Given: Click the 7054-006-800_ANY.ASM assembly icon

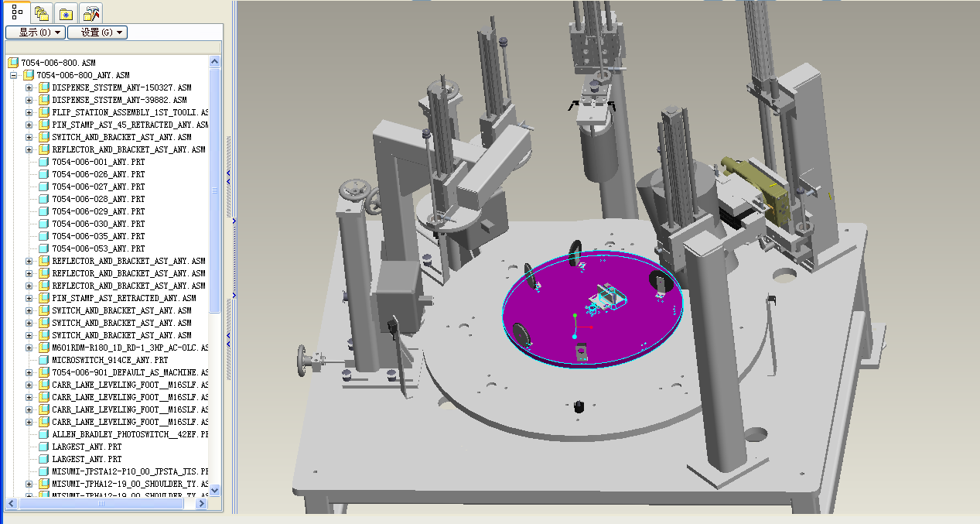Looking at the screenshot, I should pyautogui.click(x=29, y=75).
